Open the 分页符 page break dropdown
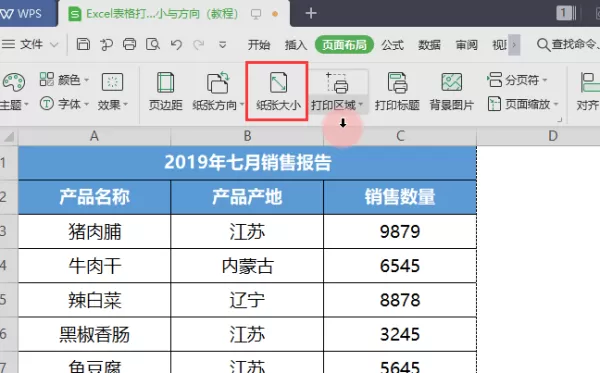600x373 pixels. coord(517,80)
